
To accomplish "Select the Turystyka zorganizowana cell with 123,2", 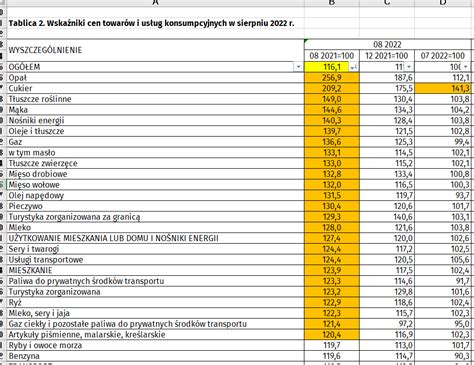I will coord(155,292).
